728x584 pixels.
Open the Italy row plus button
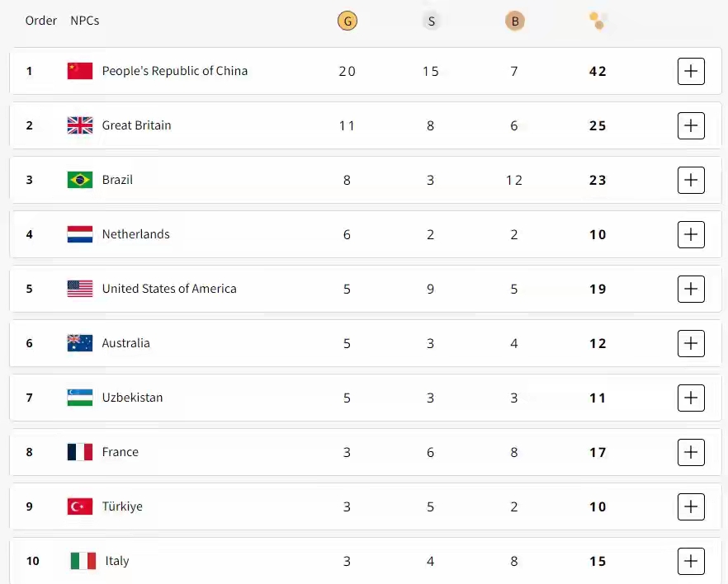point(691,561)
